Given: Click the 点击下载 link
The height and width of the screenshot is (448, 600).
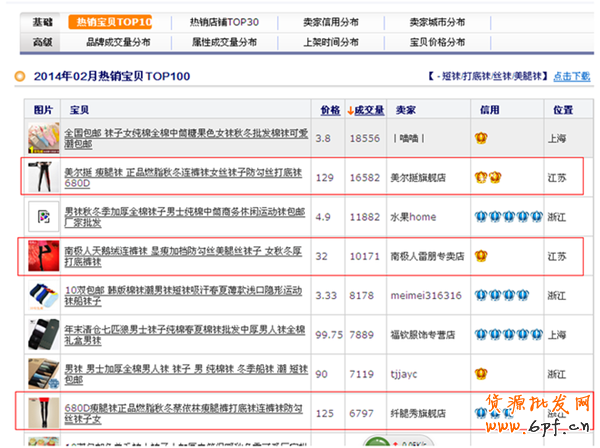Looking at the screenshot, I should tap(571, 76).
